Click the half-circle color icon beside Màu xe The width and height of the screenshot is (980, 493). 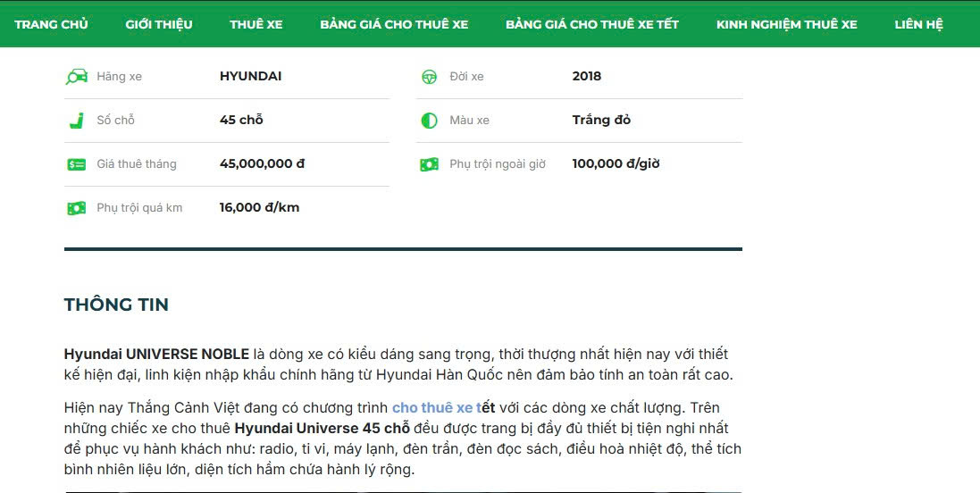(x=430, y=121)
